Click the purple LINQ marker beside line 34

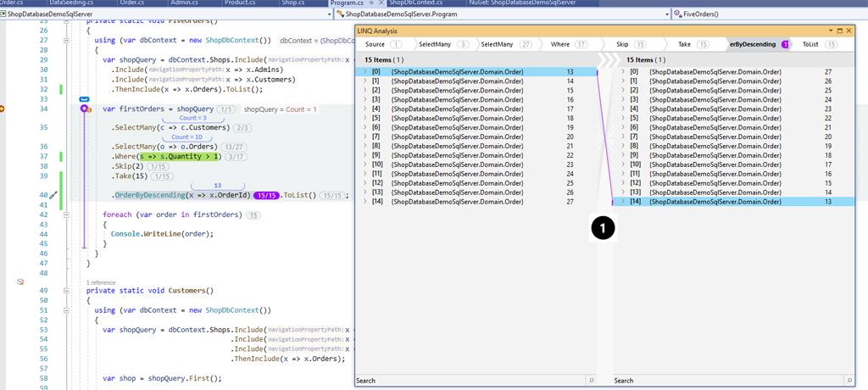pos(84,109)
